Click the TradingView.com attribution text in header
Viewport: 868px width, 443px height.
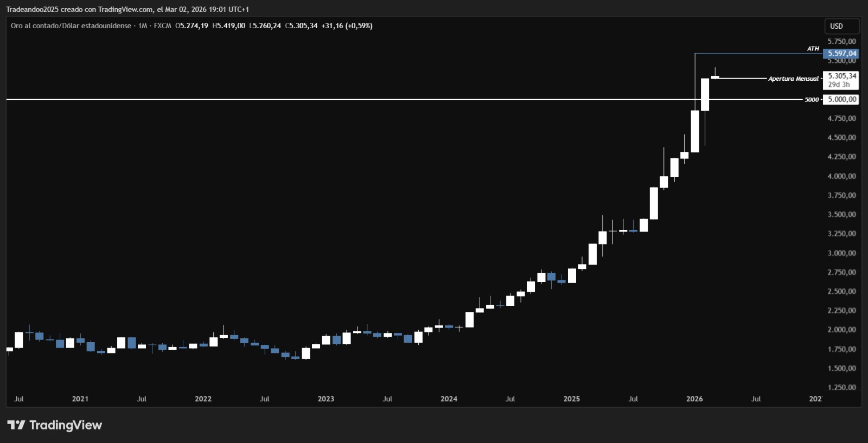click(x=125, y=9)
